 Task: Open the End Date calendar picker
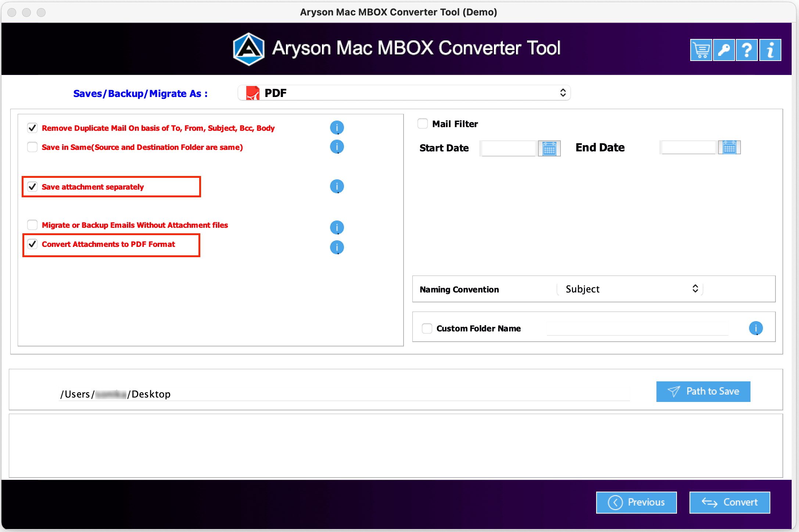730,148
